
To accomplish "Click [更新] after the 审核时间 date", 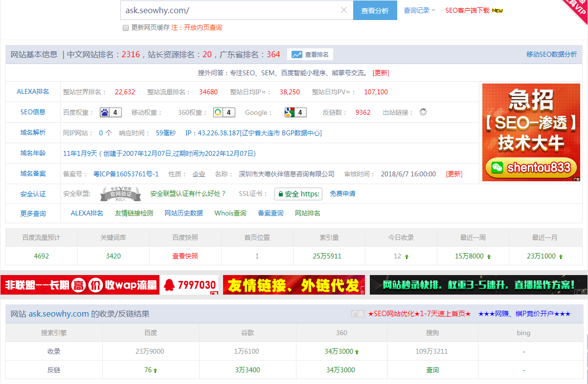I will pyautogui.click(x=454, y=174).
